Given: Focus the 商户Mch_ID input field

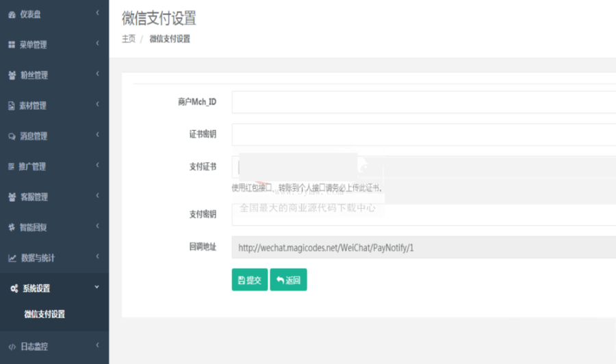Looking at the screenshot, I should 424,102.
